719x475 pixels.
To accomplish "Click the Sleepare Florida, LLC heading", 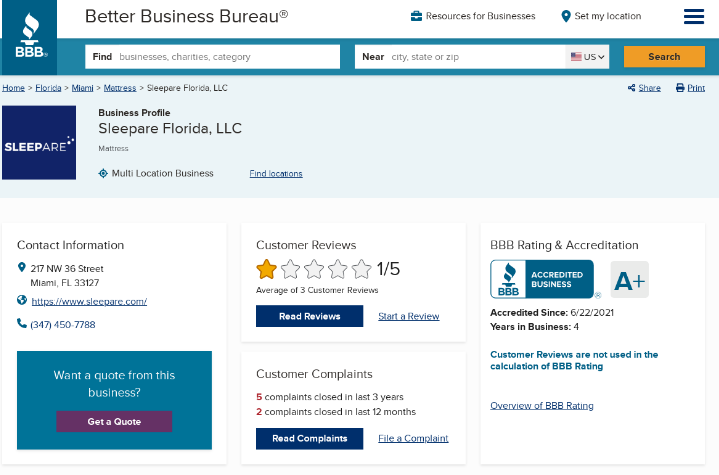I will click(170, 128).
